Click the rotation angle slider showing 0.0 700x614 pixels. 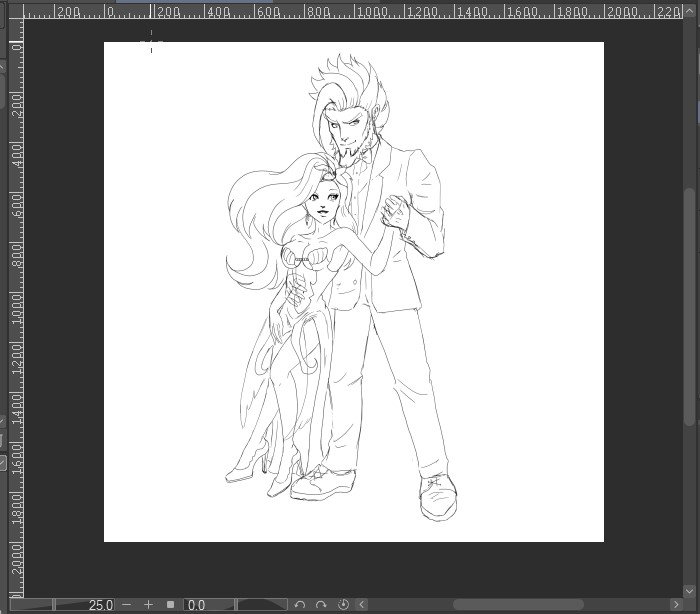pos(235,605)
